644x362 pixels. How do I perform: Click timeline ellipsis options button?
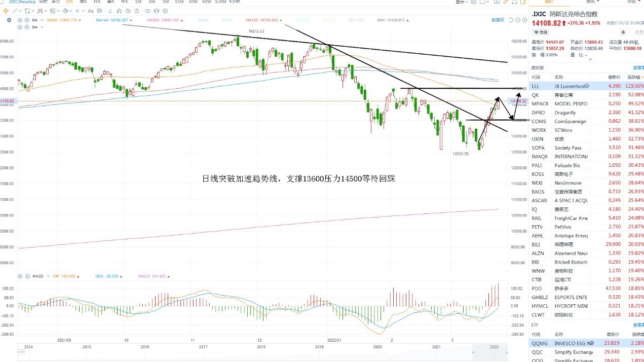point(21,352)
